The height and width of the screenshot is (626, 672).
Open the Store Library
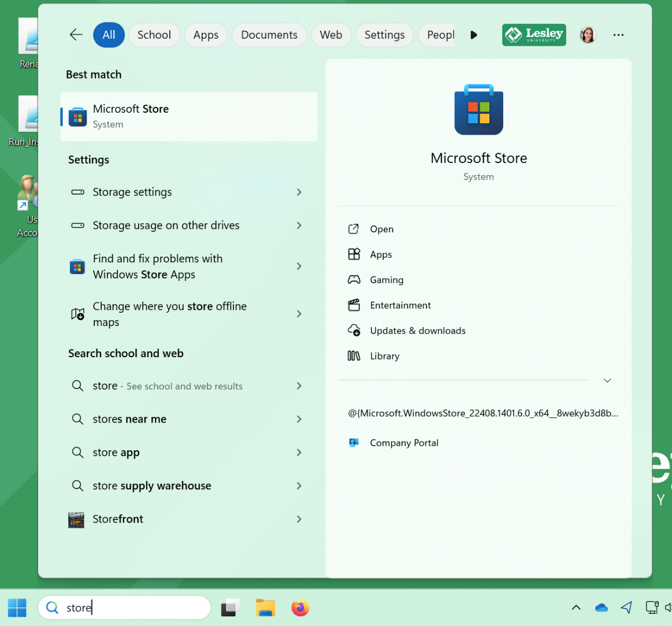[x=478, y=356]
